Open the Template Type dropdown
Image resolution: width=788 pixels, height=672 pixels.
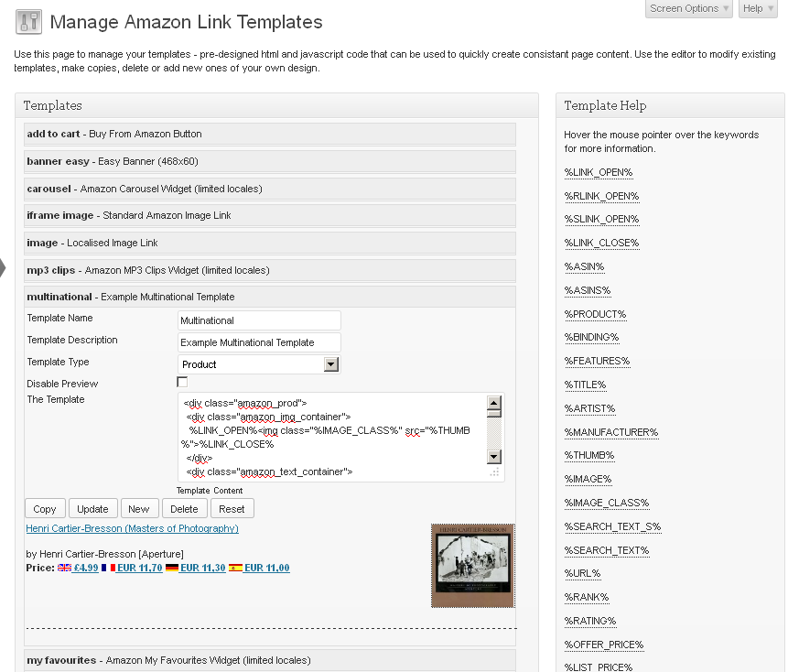point(259,364)
